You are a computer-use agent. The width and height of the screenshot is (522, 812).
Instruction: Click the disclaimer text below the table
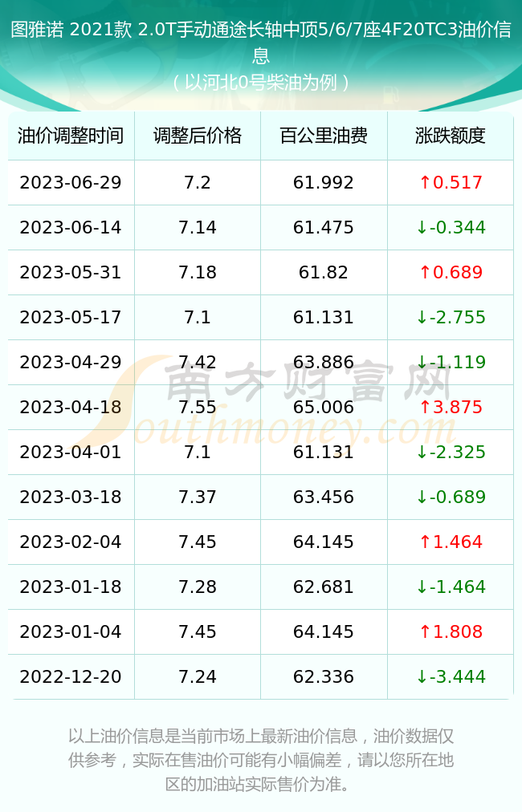click(261, 760)
